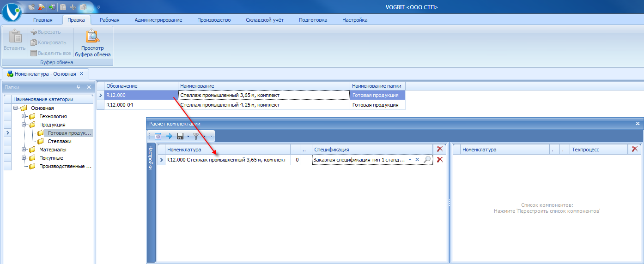Delete the R12.000 row with red X
644x264 pixels.
[440, 160]
